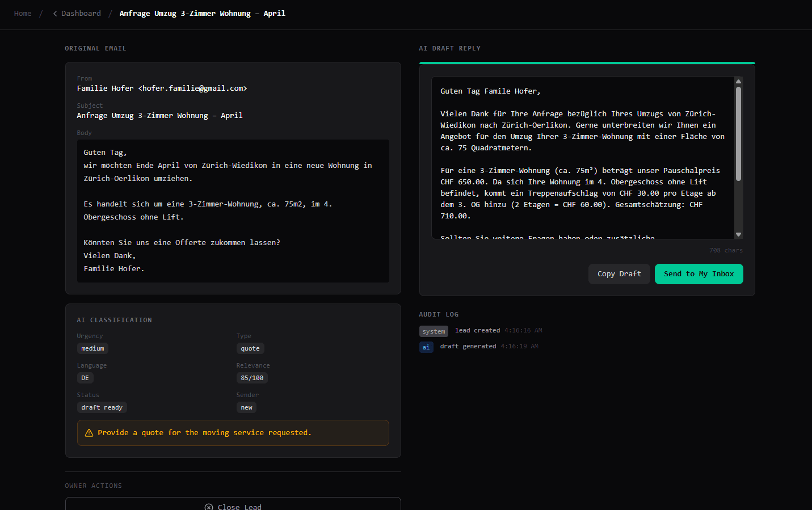
Task: Go to Home in the breadcrumb
Action: click(23, 14)
